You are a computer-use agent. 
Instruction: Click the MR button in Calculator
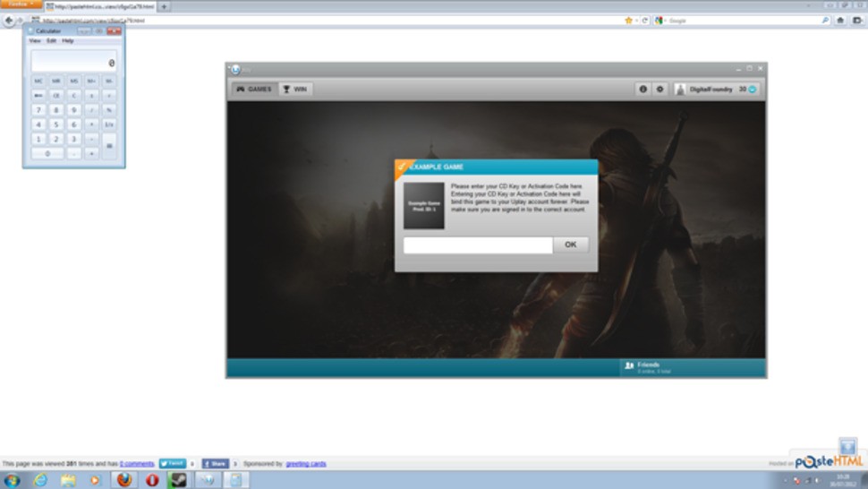[55, 81]
